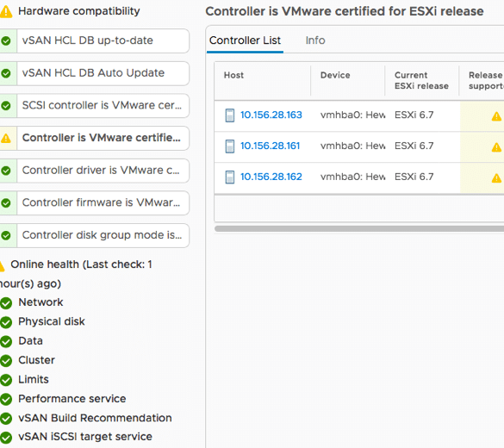The image size is (504, 448).
Task: Click ESXi 6.7 cell in 10.156.28.163 row
Action: click(x=414, y=115)
